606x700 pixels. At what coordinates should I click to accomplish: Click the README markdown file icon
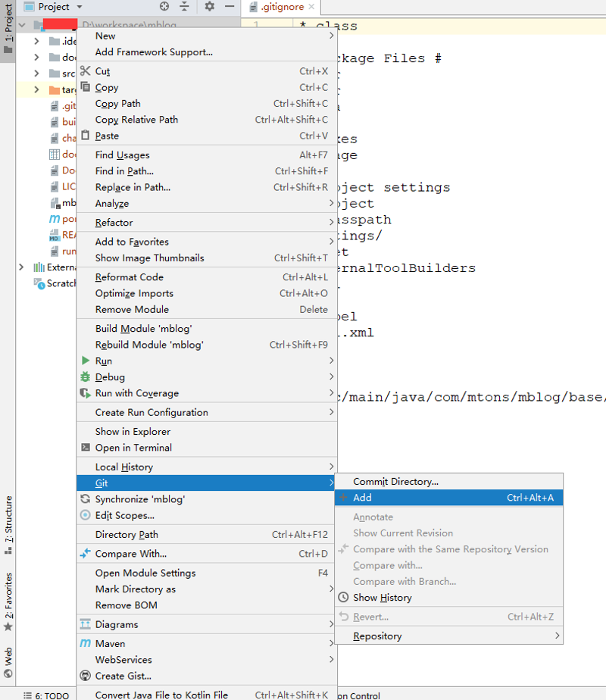pos(55,235)
